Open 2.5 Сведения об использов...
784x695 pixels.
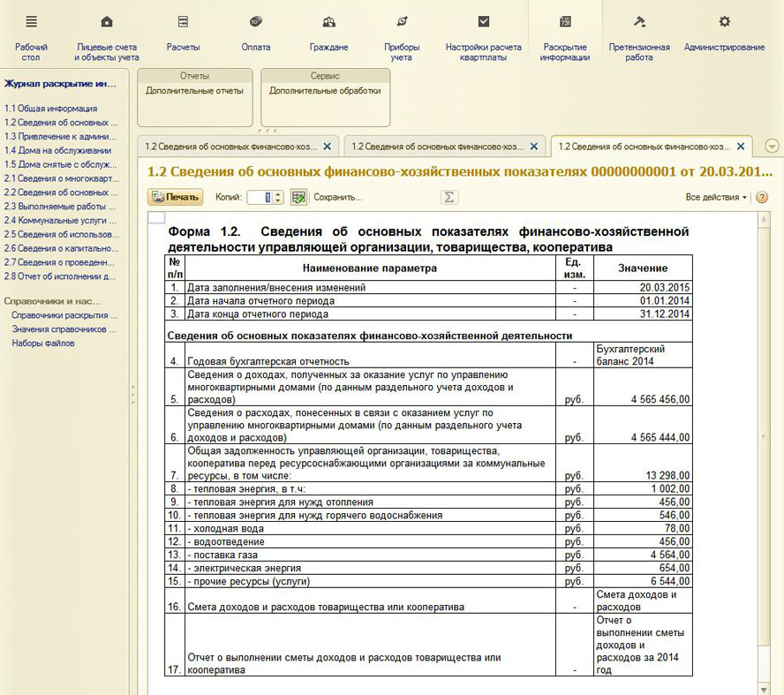(62, 235)
